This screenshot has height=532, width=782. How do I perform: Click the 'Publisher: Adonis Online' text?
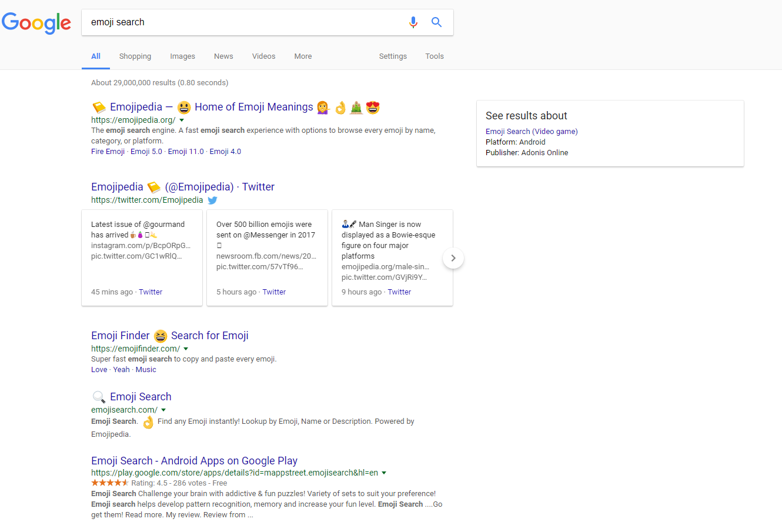[x=527, y=153]
